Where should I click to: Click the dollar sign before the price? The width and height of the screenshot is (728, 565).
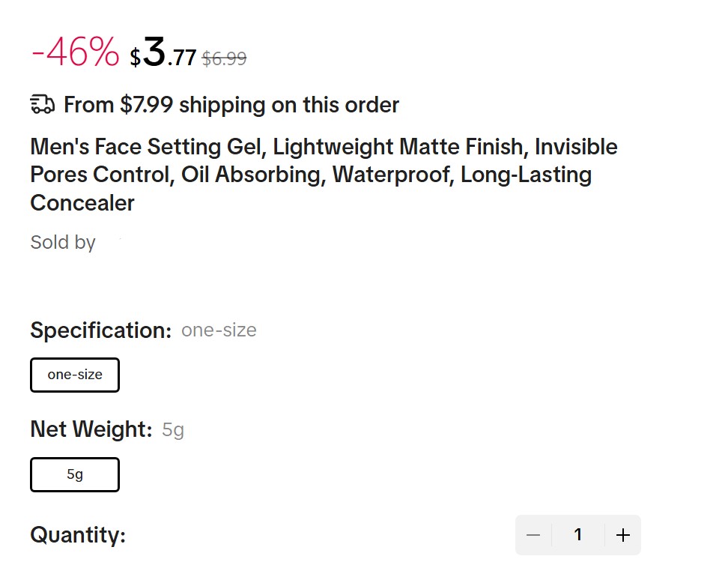(x=135, y=58)
